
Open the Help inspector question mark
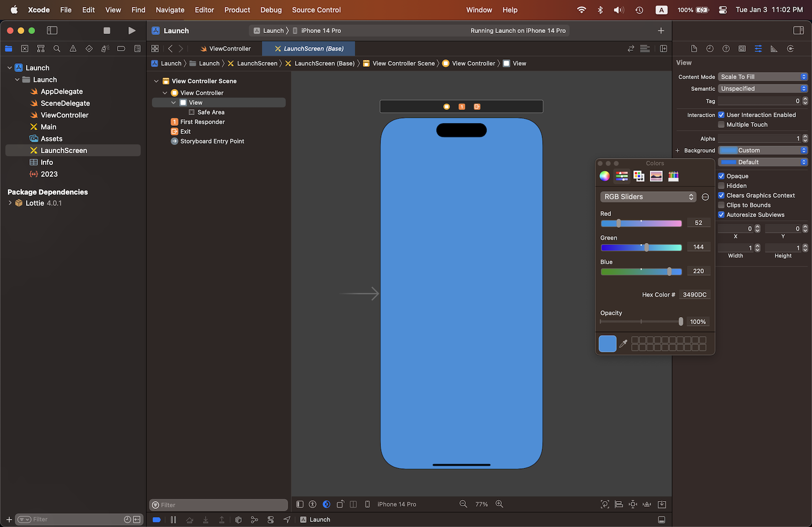[x=726, y=49]
